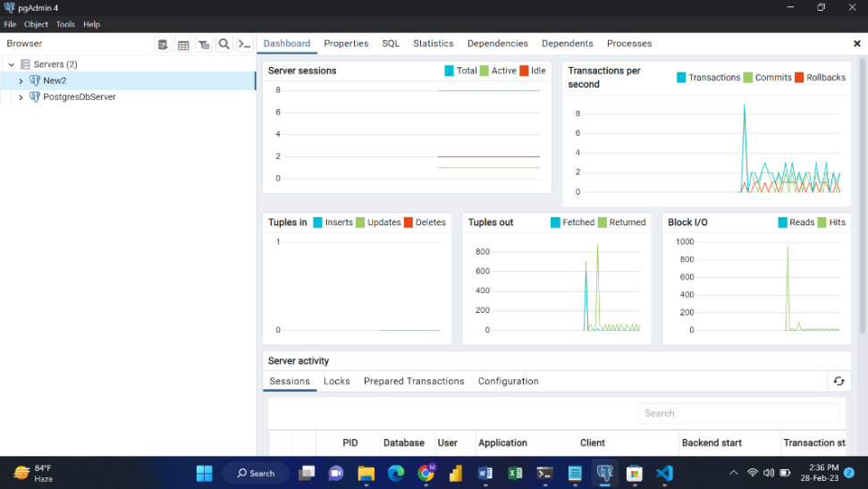Switch to the Dependents tab

[x=568, y=43]
